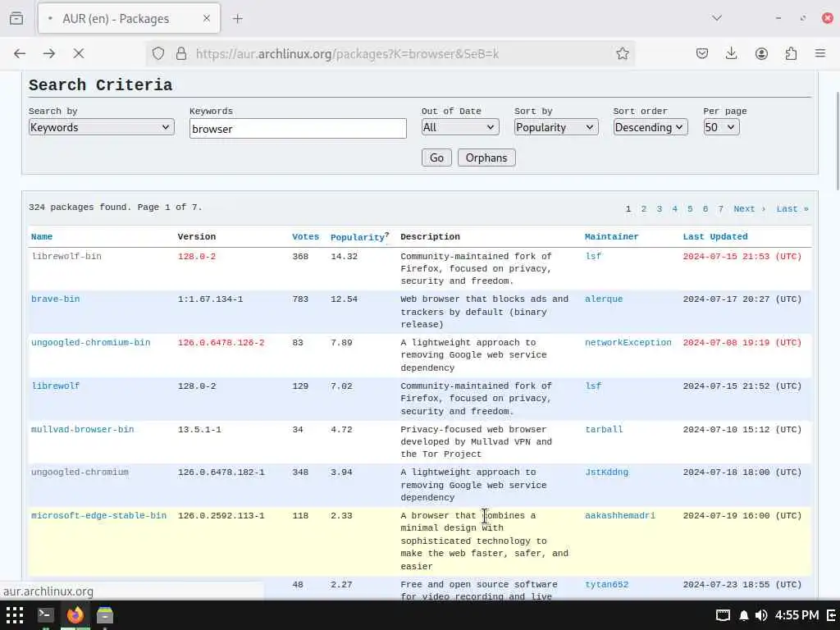840x630 pixels.
Task: Open the file manager taskbar icon
Action: click(x=105, y=615)
